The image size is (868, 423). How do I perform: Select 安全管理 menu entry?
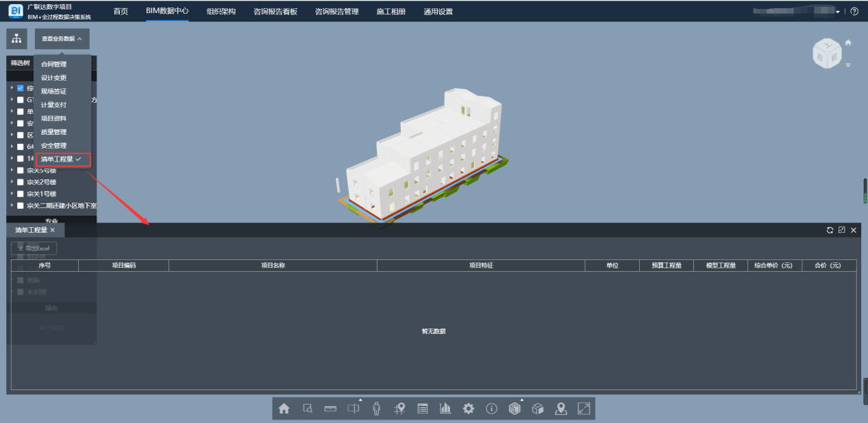tap(54, 146)
